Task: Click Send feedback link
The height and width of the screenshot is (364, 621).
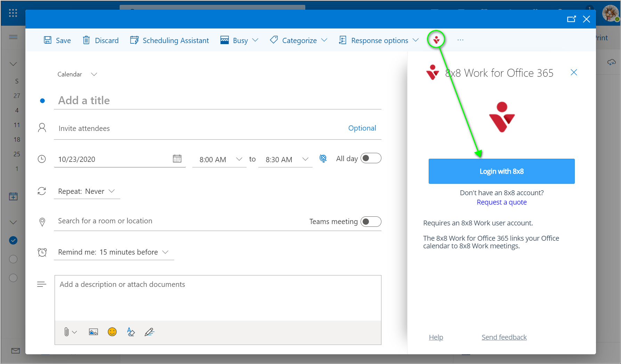Action: pos(504,337)
